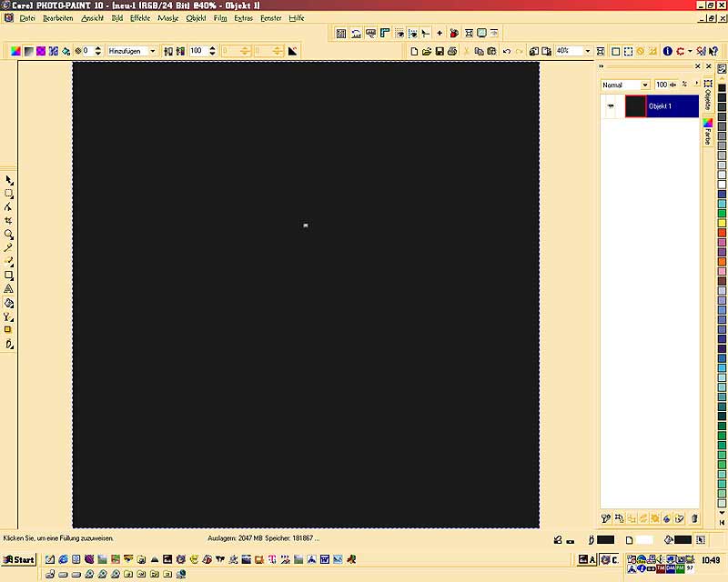Click the delete object trash icon
This screenshot has width=728, height=582.
pyautogui.click(x=693, y=518)
